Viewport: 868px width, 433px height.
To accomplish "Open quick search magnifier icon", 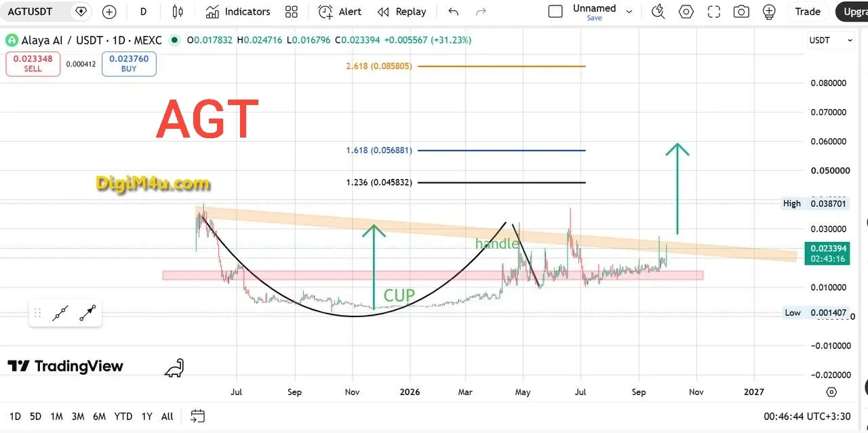I will [x=658, y=12].
